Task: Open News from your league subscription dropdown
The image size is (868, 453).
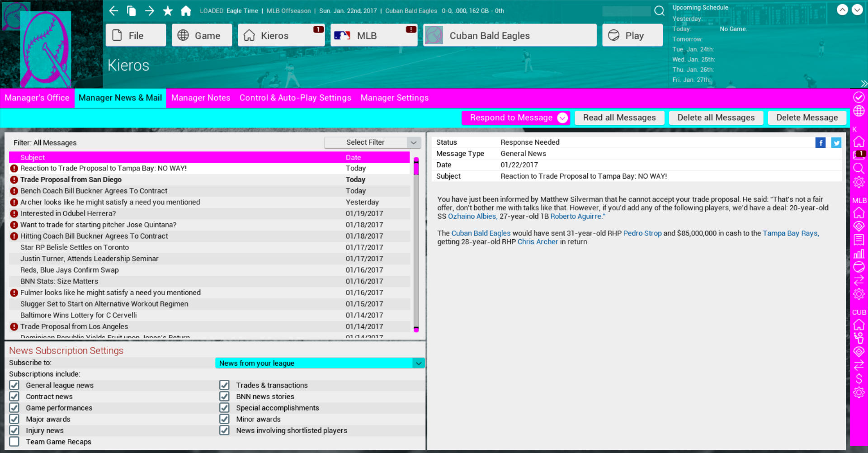Action: coord(320,363)
